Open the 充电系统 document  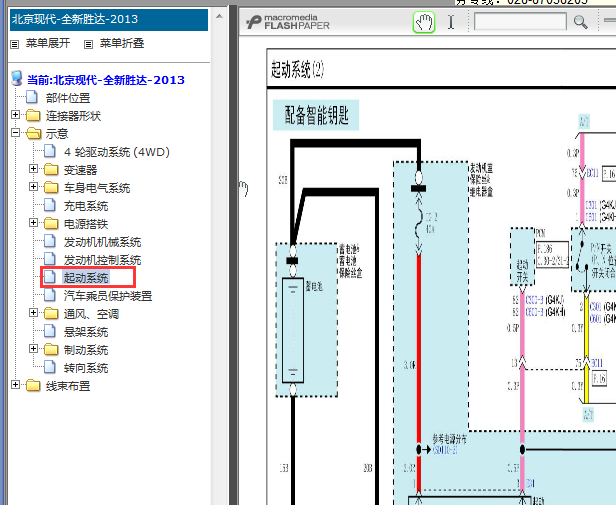[86, 206]
